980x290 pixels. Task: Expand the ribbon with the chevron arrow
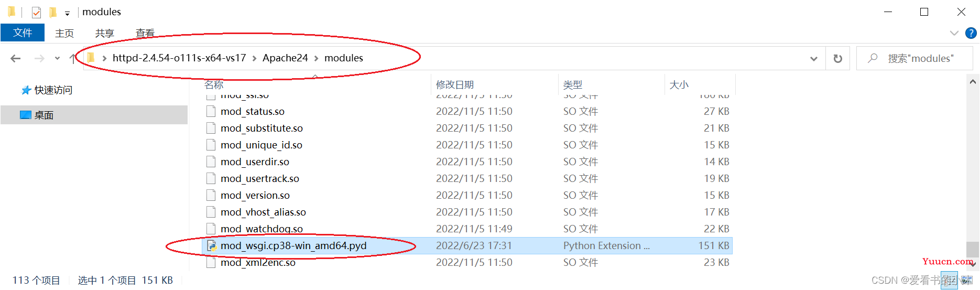954,33
